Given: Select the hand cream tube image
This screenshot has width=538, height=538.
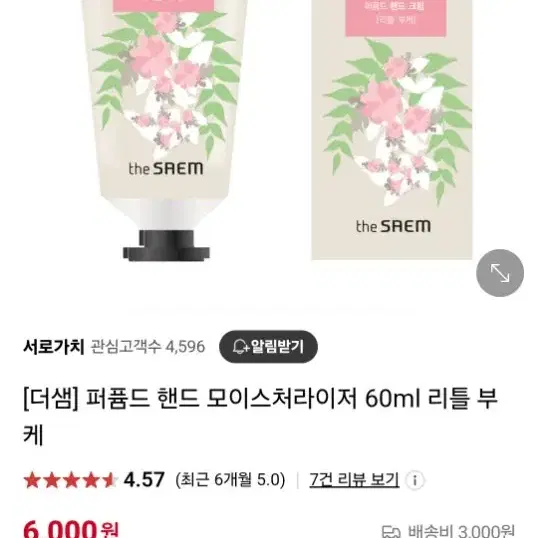Looking at the screenshot, I should (166, 129).
